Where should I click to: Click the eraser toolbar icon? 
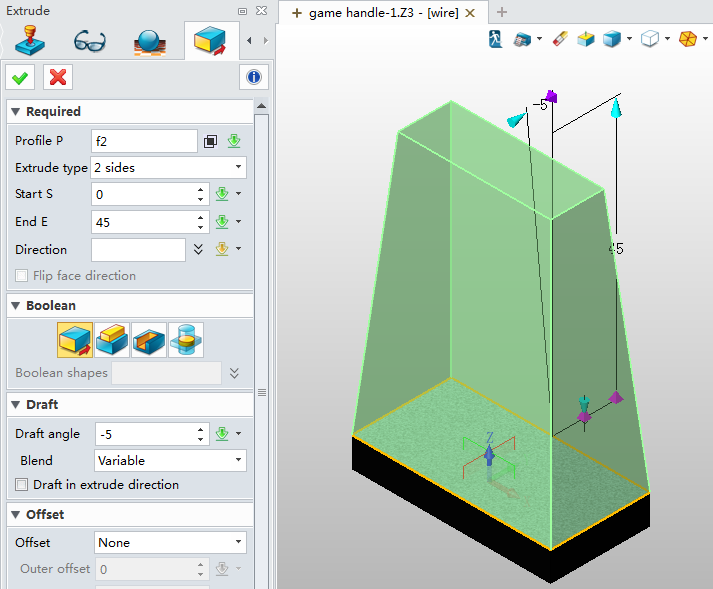pos(560,39)
